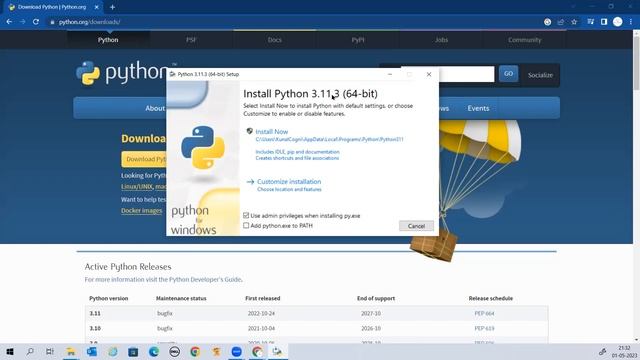The height and width of the screenshot is (360, 640).
Task: Open Zoom from the taskbar
Action: pyautogui.click(x=236, y=351)
